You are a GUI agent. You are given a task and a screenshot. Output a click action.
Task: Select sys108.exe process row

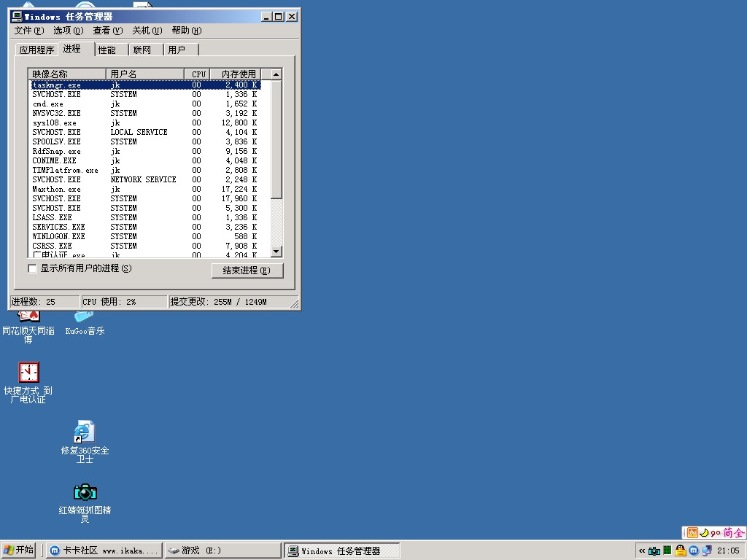[x=146, y=122]
